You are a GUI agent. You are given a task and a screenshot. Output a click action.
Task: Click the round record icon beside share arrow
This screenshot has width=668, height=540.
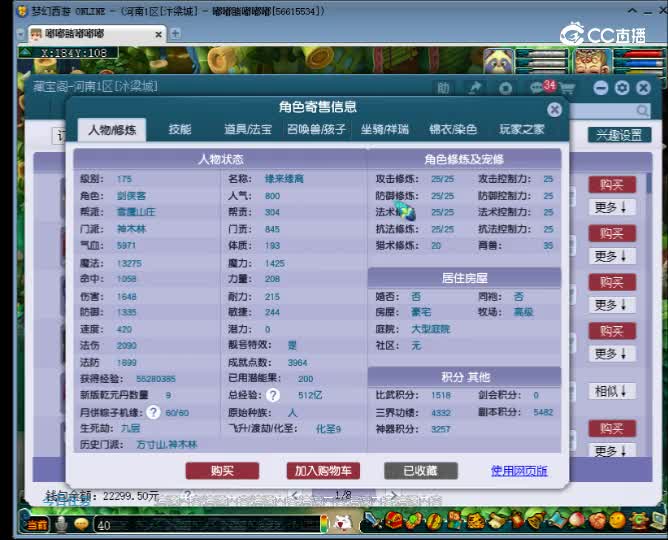point(505,88)
